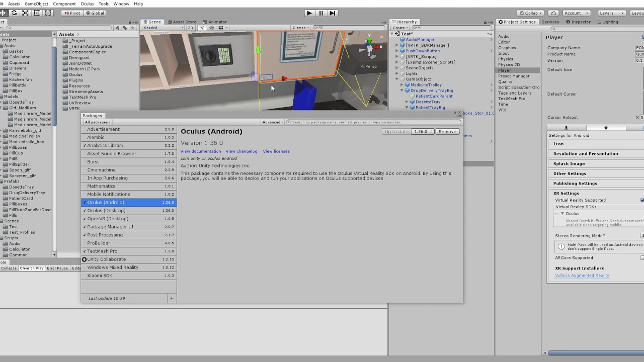This screenshot has height=362, width=644.
Task: Toggle scene effects image icon
Action: pyautogui.click(x=220, y=28)
